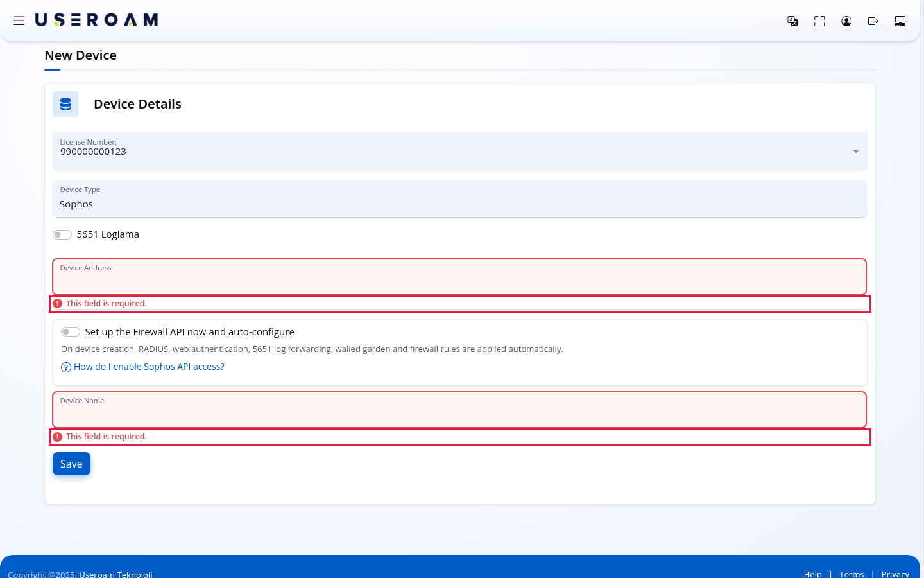Open the Privacy footer link
This screenshot has width=924, height=578.
tap(895, 574)
